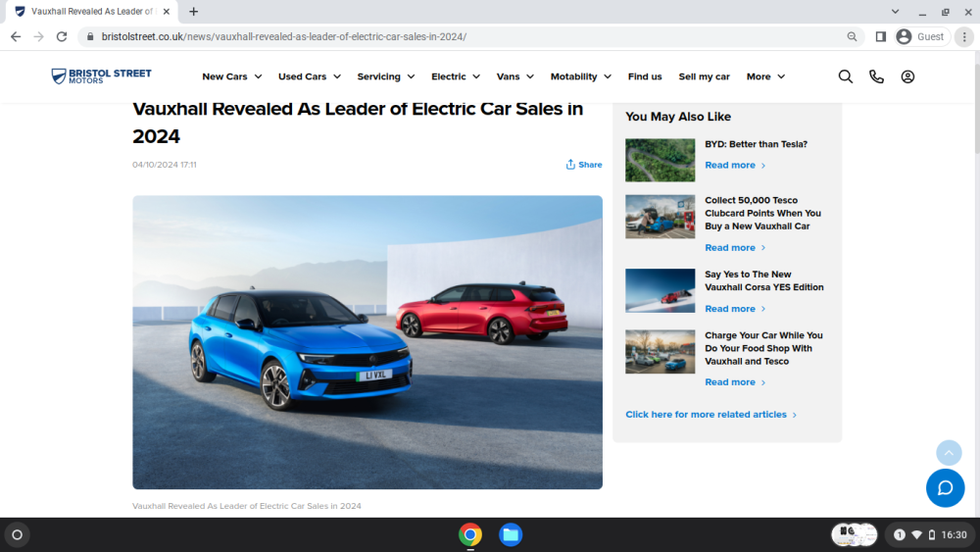Click the Wi-Fi icon in system tray
The width and height of the screenshot is (980, 552).
[917, 534]
